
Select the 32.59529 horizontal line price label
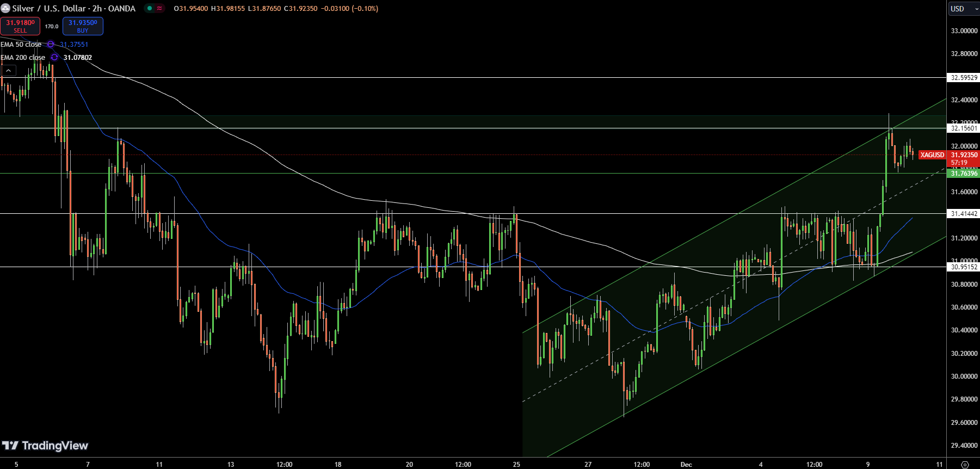click(964, 78)
